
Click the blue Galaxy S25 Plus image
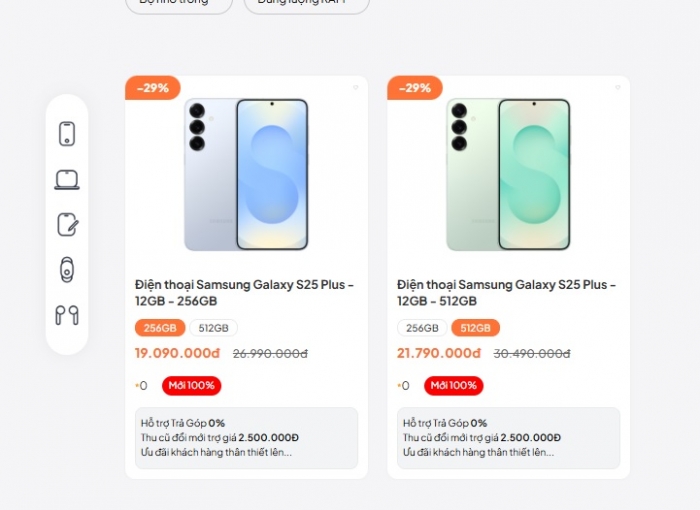[246, 175]
